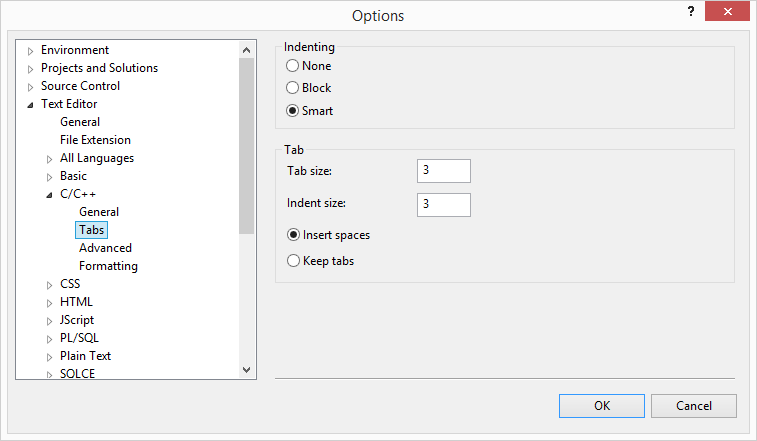Click the options tree scrollbar thumb
The image size is (757, 441).
(x=246, y=146)
